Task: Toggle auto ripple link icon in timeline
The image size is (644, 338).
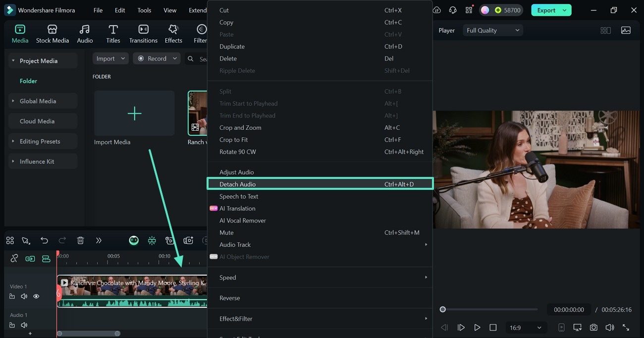Action: 30,258
